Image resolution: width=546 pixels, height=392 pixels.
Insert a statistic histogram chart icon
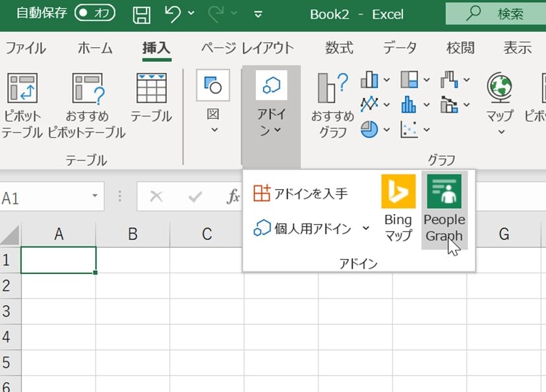(x=409, y=104)
